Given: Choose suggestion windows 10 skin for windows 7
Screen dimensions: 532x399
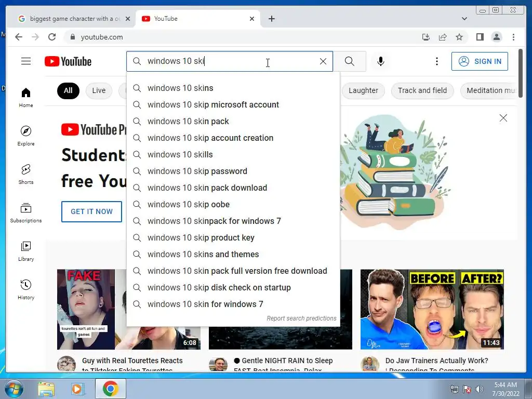Looking at the screenshot, I should (x=233, y=304).
